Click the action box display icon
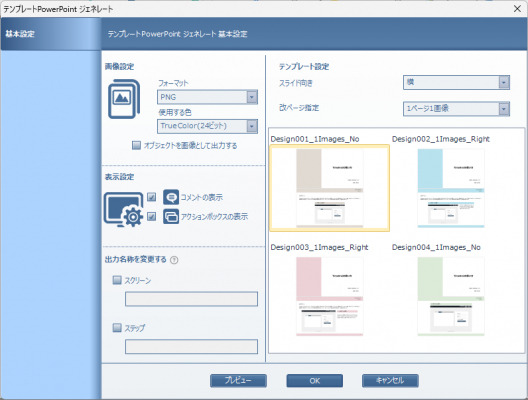This screenshot has width=528, height=400. coord(171,216)
